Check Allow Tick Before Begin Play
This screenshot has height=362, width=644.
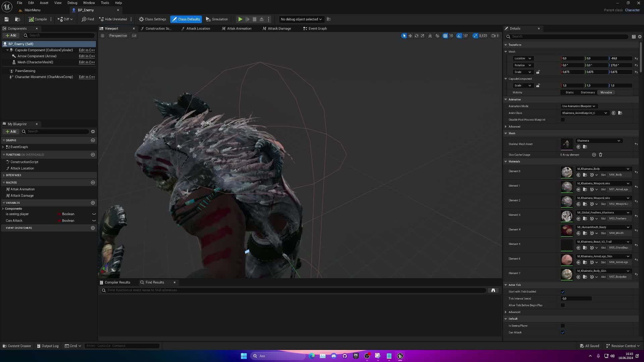[562, 305]
